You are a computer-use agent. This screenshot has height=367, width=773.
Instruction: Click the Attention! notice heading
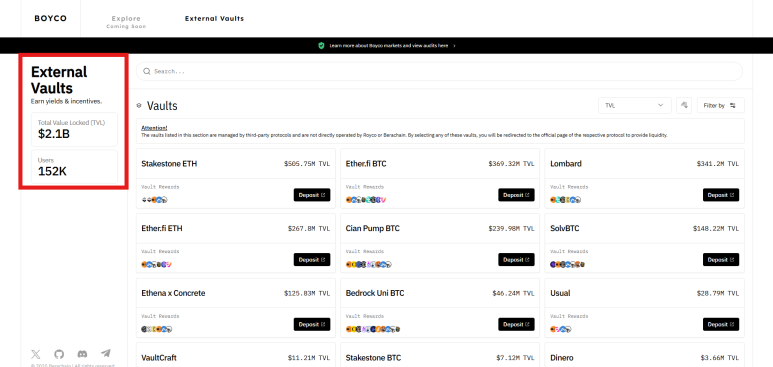pos(154,128)
